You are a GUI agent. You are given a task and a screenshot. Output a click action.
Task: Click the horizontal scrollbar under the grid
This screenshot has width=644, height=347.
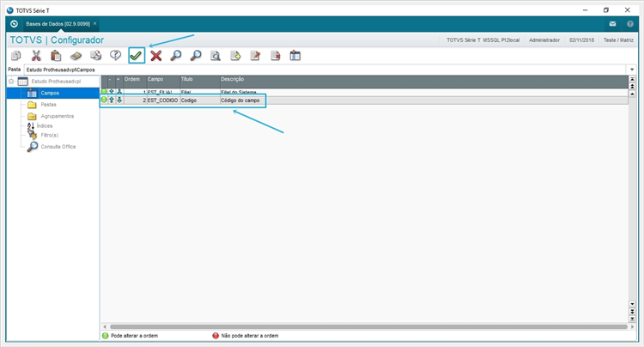pyautogui.click(x=368, y=327)
